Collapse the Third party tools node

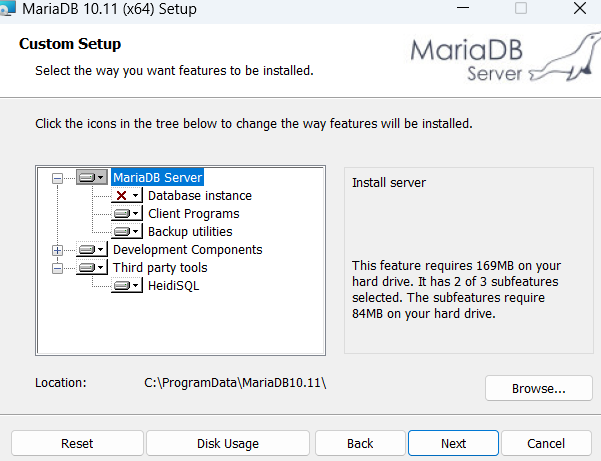[57, 268]
